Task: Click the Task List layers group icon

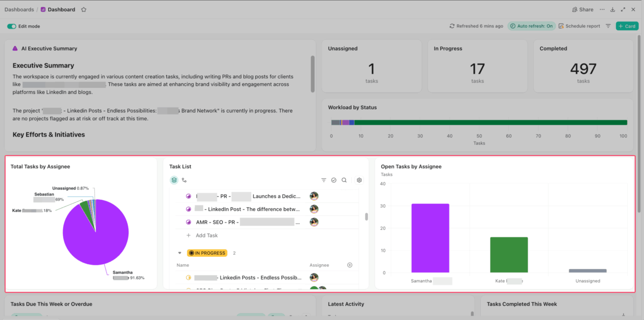Action: [174, 180]
